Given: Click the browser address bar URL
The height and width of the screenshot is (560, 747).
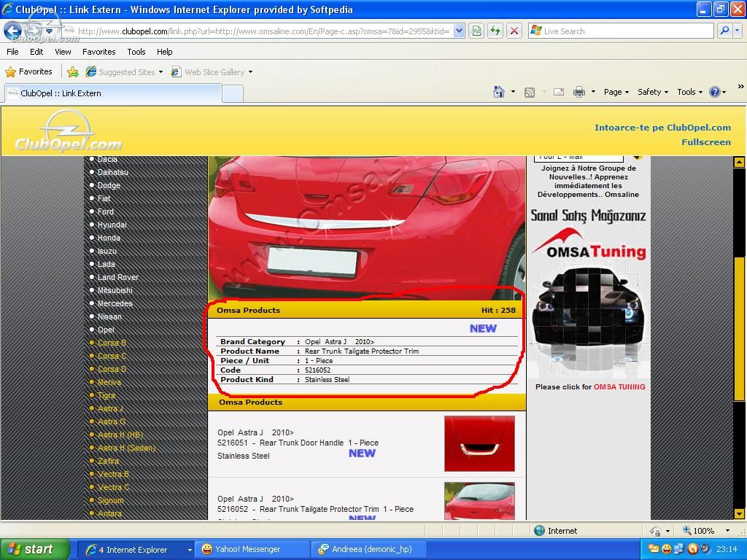Looking at the screenshot, I should 263,31.
